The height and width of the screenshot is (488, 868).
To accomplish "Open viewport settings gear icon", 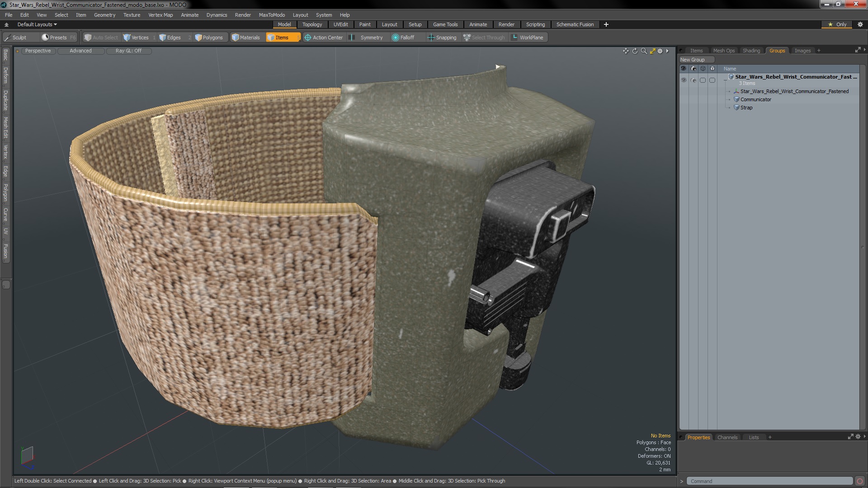I will tap(660, 51).
